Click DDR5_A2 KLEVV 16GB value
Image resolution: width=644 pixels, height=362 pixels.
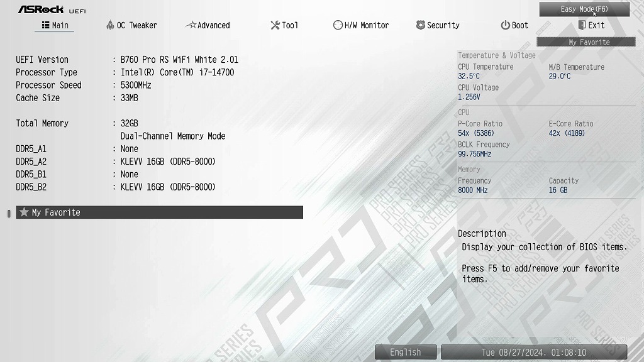click(x=168, y=162)
